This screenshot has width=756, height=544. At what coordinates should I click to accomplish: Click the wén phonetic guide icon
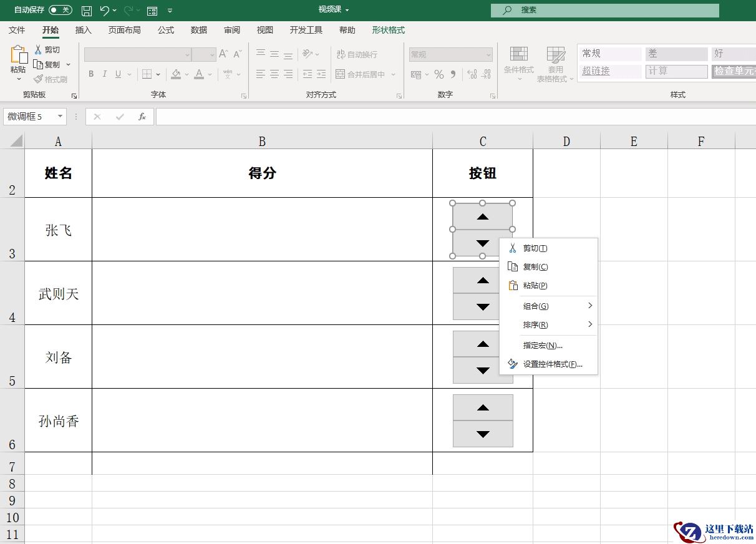[x=228, y=74]
